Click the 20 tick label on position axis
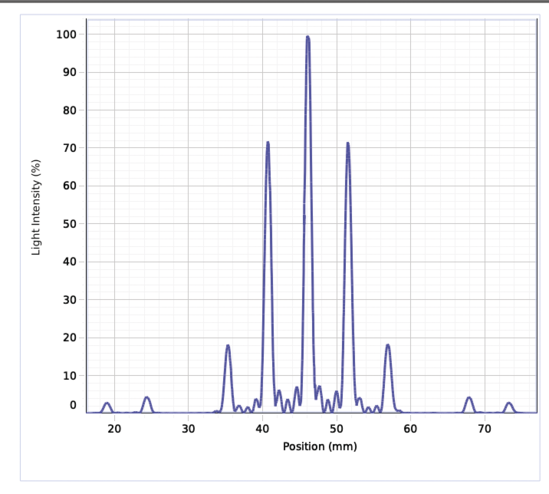 [x=114, y=429]
